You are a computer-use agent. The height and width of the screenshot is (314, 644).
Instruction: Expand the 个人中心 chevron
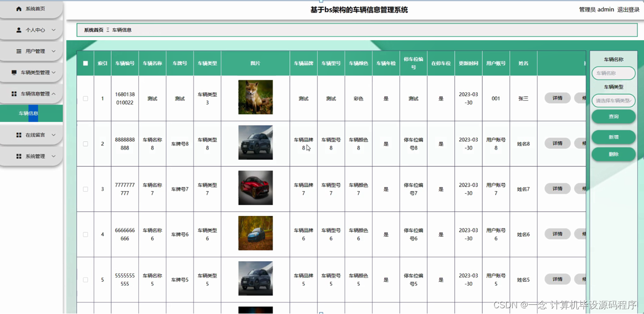click(53, 30)
